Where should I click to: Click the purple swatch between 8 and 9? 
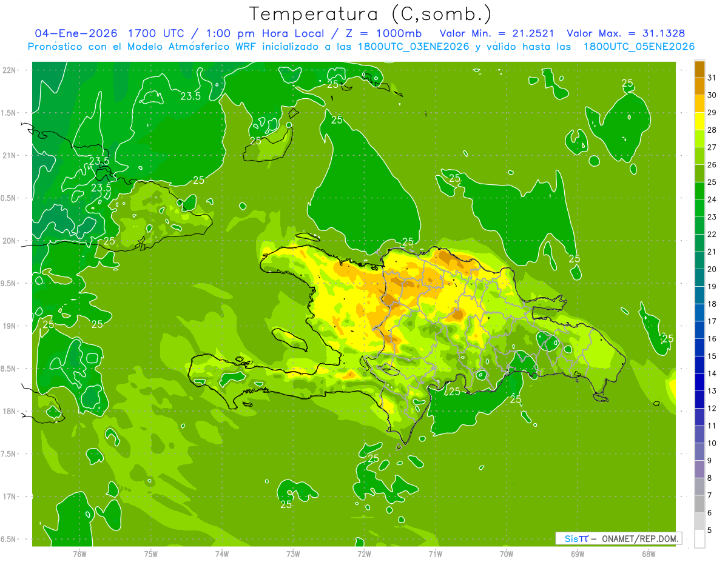click(699, 470)
